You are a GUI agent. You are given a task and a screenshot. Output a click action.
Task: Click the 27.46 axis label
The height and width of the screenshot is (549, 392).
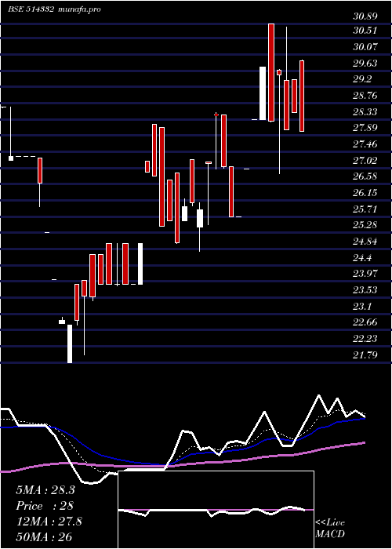coord(365,144)
